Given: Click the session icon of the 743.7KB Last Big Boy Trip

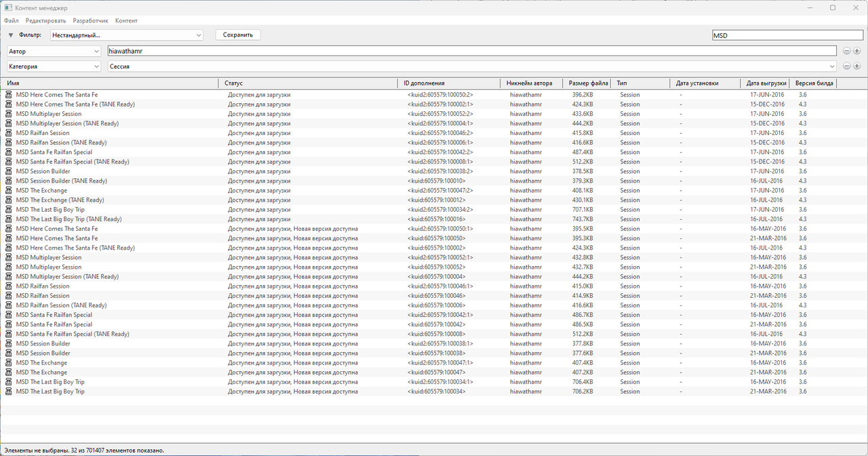Looking at the screenshot, I should click(x=9, y=219).
